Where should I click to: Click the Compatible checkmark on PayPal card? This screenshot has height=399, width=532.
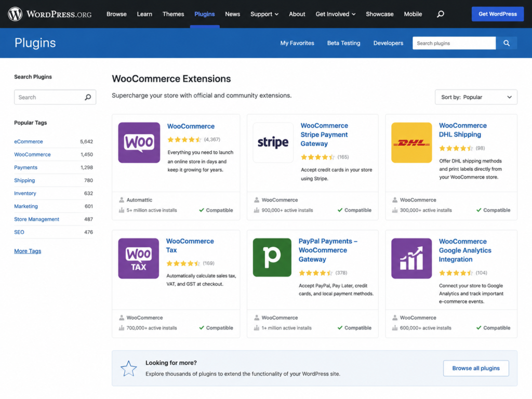point(340,328)
